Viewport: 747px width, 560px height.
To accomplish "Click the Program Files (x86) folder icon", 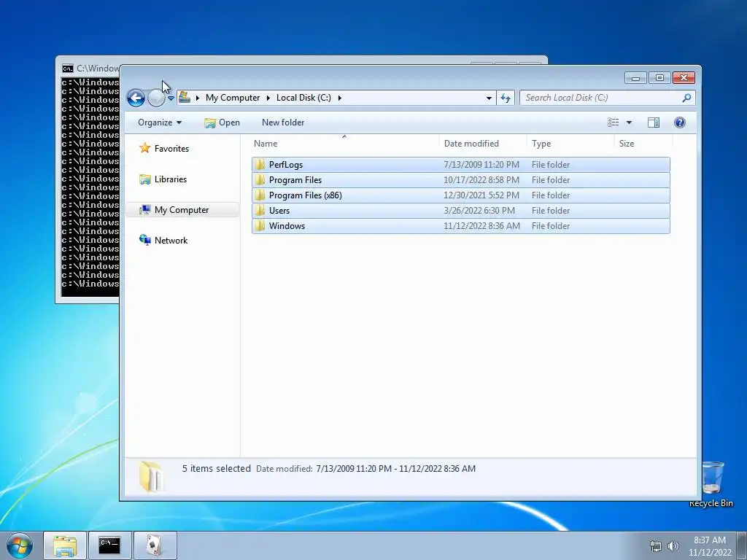I will coord(260,195).
